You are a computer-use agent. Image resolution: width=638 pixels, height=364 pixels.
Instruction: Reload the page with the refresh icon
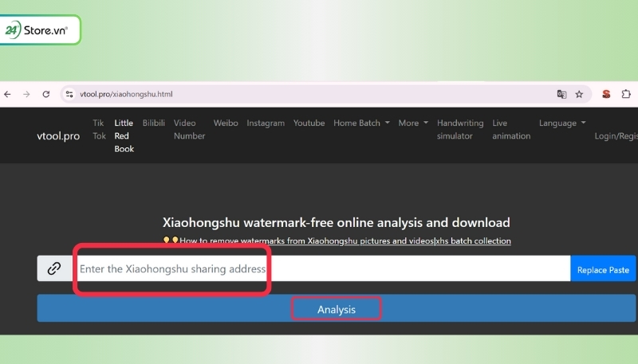(46, 94)
